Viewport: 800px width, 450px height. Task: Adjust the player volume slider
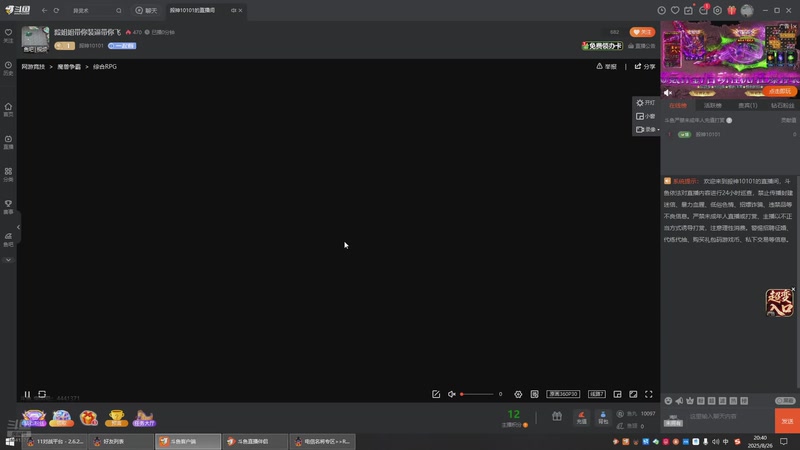coord(477,394)
